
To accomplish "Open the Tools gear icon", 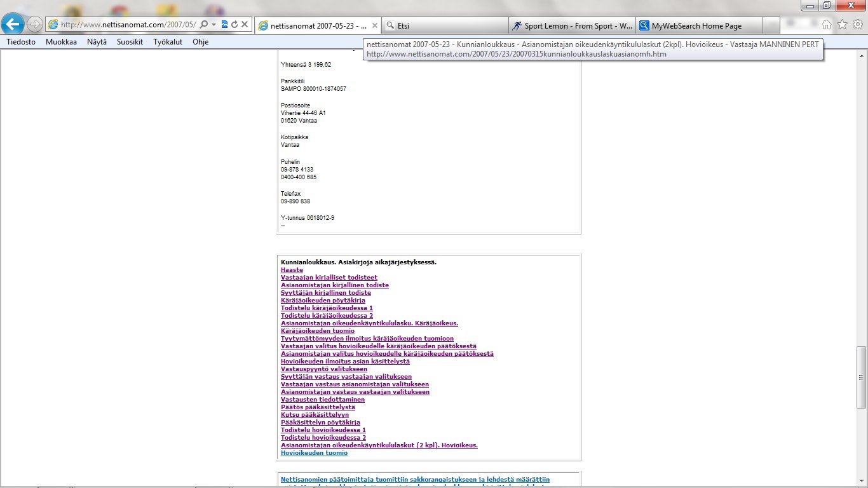I will [x=857, y=25].
